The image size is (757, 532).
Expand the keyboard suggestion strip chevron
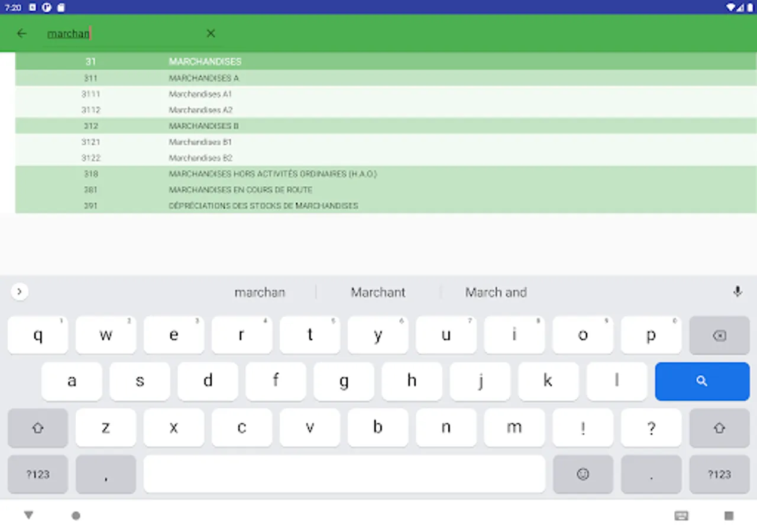pyautogui.click(x=20, y=291)
